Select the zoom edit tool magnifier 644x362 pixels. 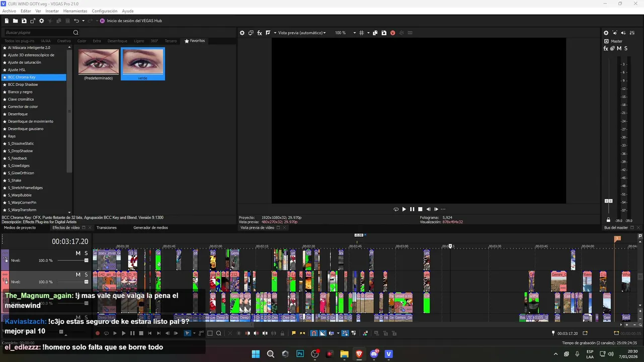tap(218, 333)
